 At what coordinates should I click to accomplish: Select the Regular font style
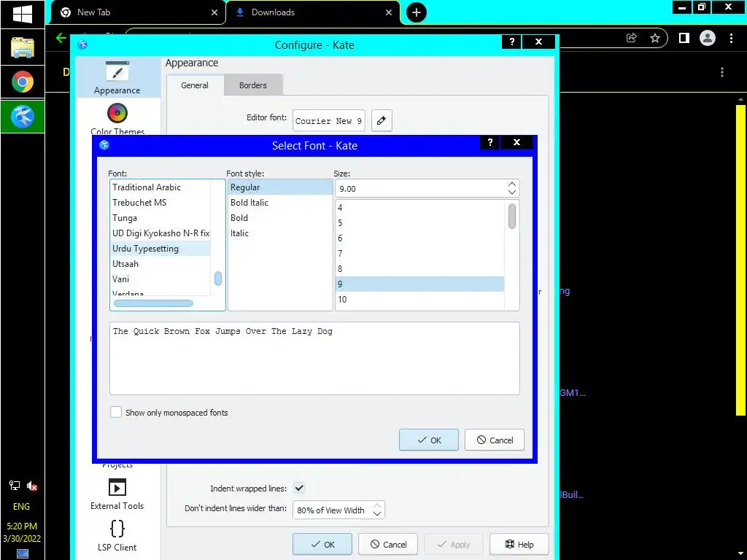click(x=280, y=187)
